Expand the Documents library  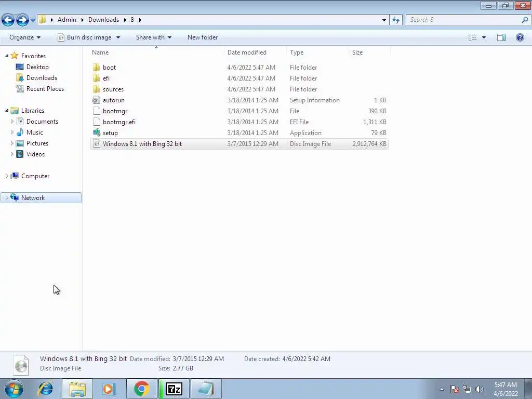click(12, 121)
